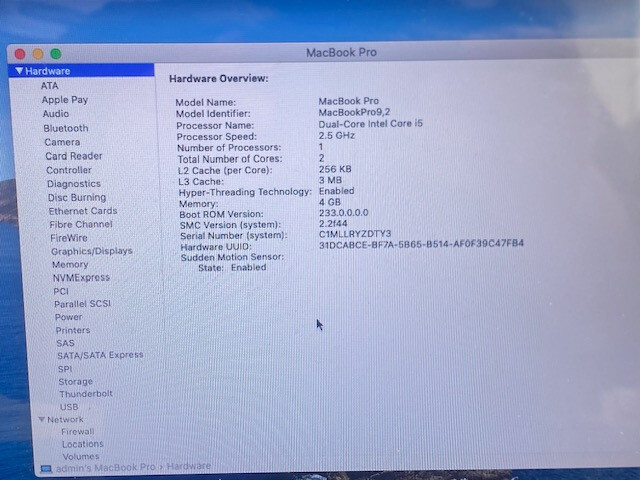Click the Model Name label
The width and height of the screenshot is (640, 480).
pos(206,102)
